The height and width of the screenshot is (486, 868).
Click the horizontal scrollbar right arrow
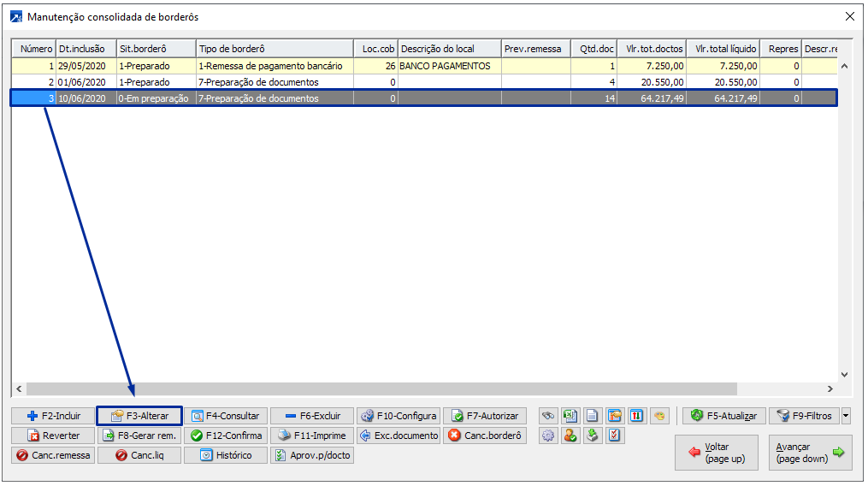pos(830,389)
